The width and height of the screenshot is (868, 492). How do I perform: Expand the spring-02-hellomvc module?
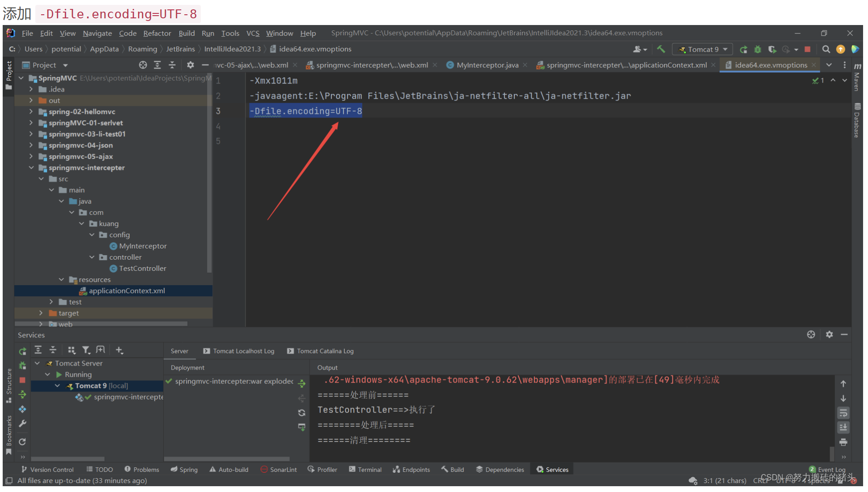click(x=31, y=112)
